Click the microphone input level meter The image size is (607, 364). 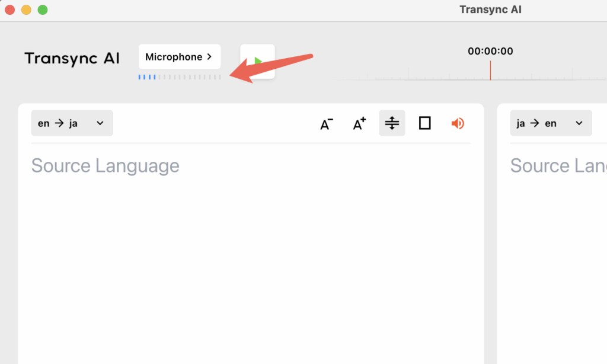tap(179, 77)
